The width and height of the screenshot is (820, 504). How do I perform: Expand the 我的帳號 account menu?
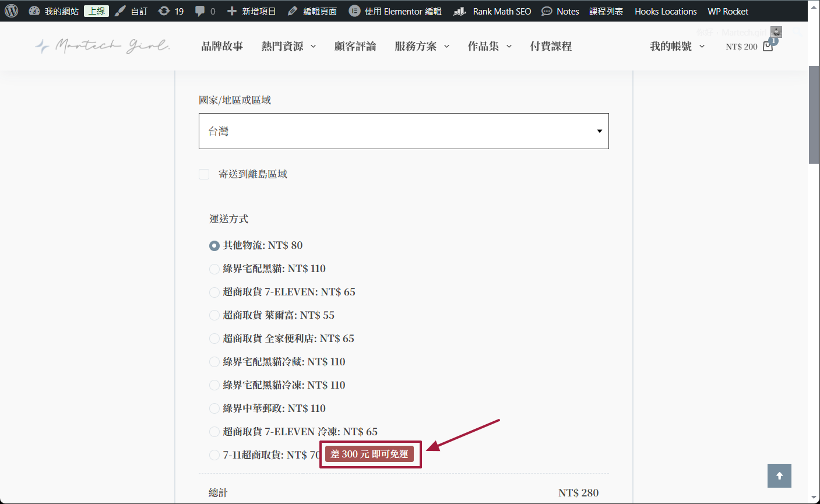click(x=677, y=47)
